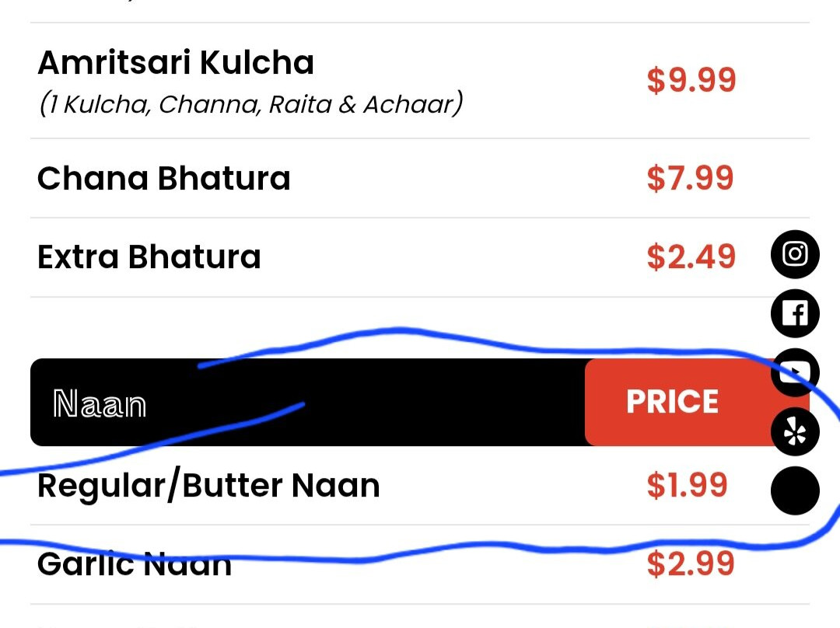The image size is (840, 628).
Task: Click the $2.99 Garlic Naan price
Action: click(x=691, y=563)
